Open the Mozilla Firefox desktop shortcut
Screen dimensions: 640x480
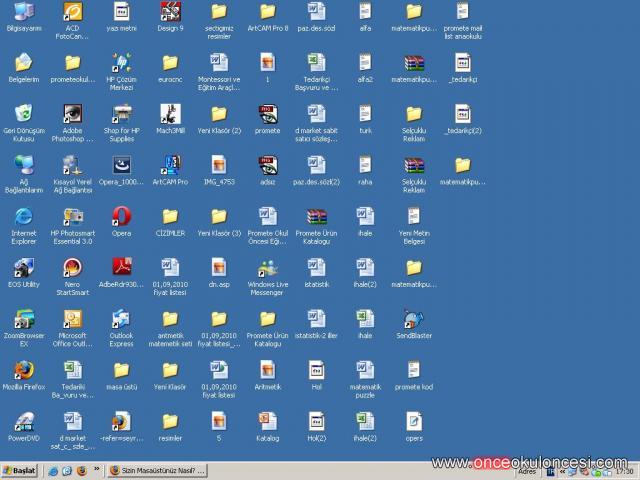click(x=24, y=370)
